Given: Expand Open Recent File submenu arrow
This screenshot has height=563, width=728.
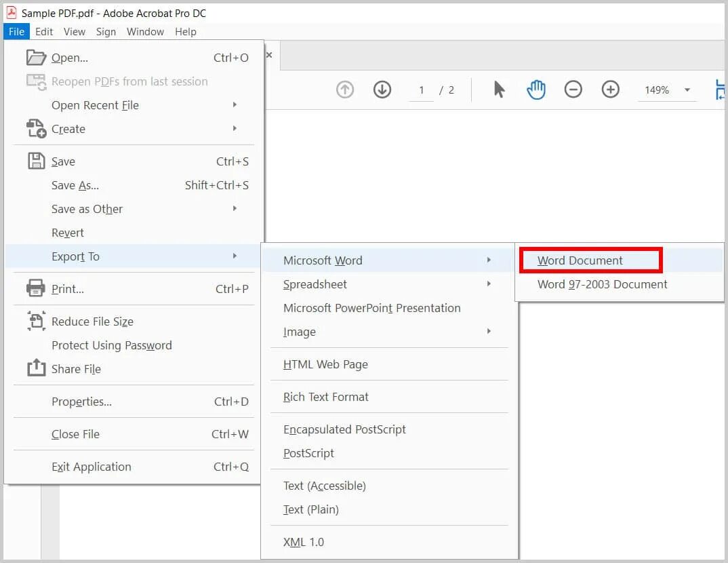Looking at the screenshot, I should click(x=235, y=105).
